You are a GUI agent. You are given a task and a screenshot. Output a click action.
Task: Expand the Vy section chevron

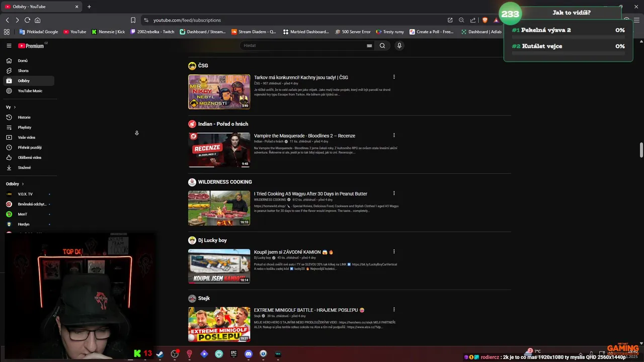(15, 107)
